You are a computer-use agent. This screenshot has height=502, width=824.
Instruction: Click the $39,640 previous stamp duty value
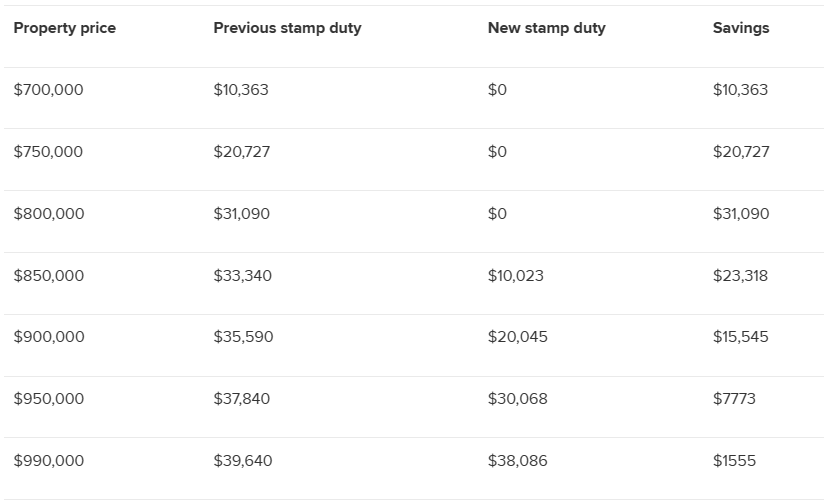point(242,461)
